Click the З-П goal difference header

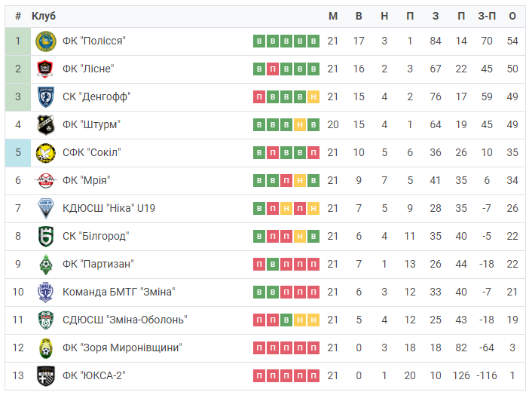tap(487, 16)
